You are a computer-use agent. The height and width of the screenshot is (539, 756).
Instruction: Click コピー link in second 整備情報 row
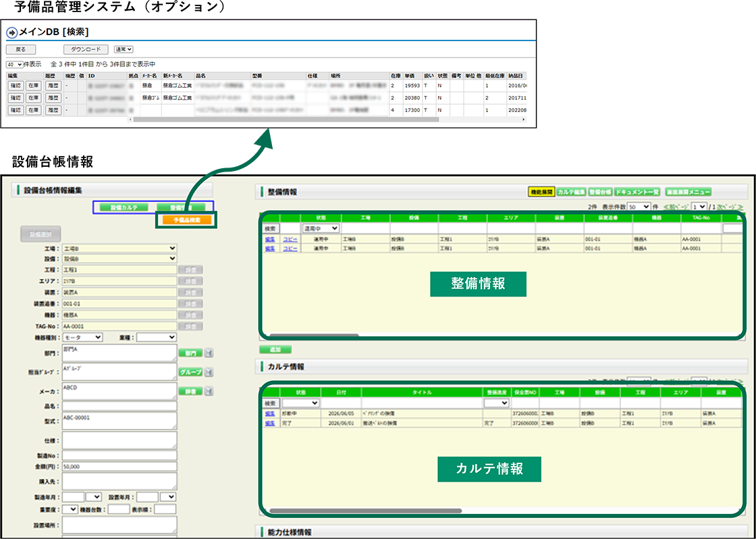coord(290,249)
